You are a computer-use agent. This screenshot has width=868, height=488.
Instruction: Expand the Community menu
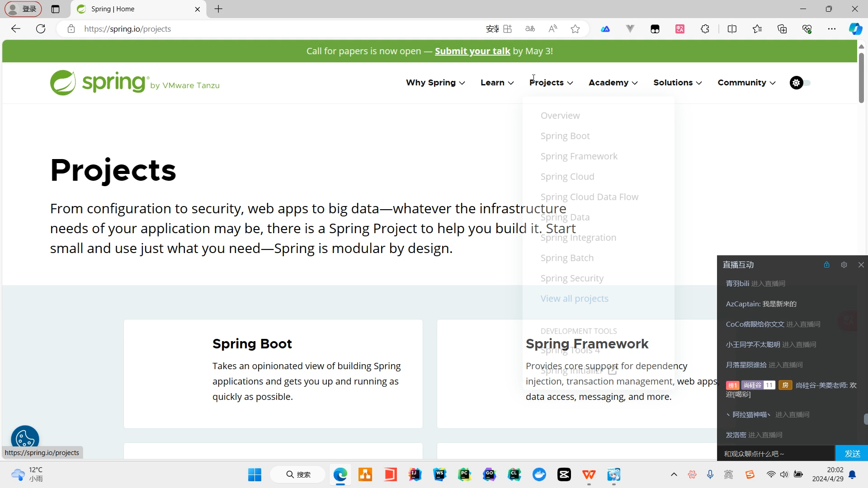point(746,83)
